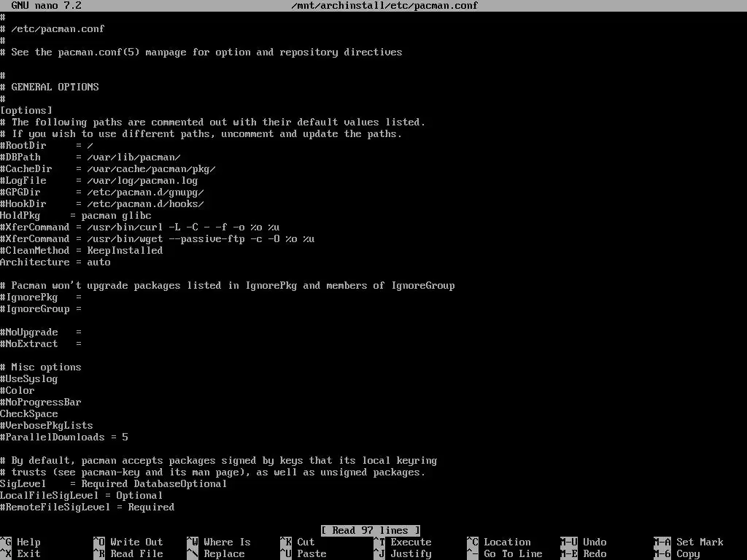Image resolution: width=747 pixels, height=560 pixels.
Task: Place cursor on the #CleanMethod line
Action: click(82, 251)
